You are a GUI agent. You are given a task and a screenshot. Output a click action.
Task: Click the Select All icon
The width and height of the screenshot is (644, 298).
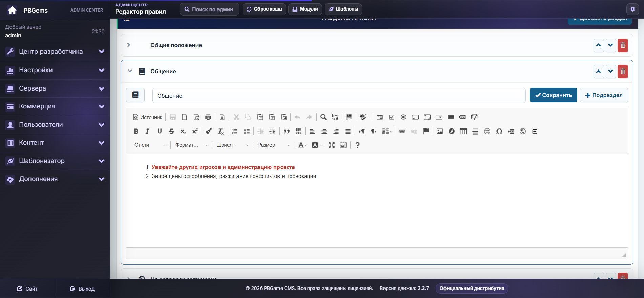(x=349, y=117)
